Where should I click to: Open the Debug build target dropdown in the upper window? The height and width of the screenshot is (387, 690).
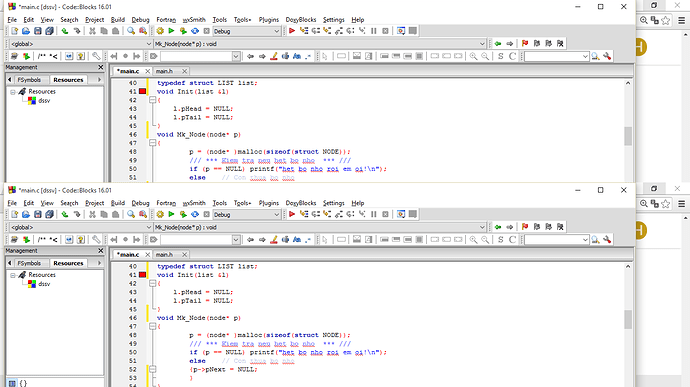point(246,31)
